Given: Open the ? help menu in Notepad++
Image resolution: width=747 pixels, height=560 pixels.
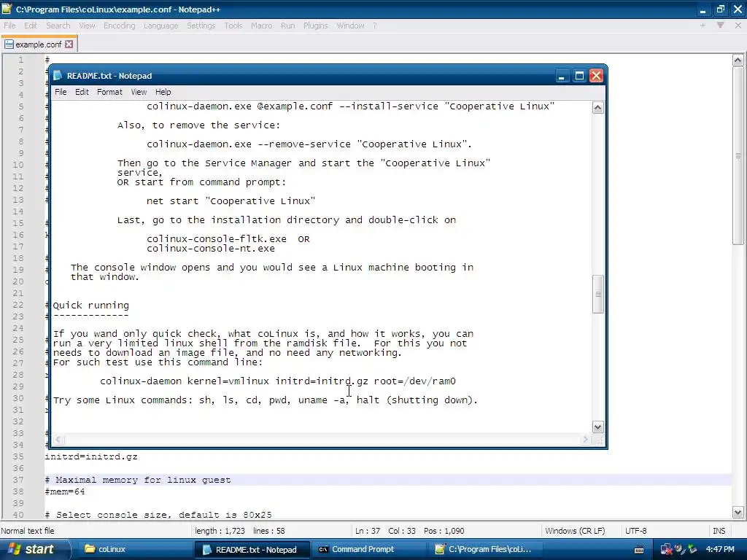Looking at the screenshot, I should coord(375,26).
